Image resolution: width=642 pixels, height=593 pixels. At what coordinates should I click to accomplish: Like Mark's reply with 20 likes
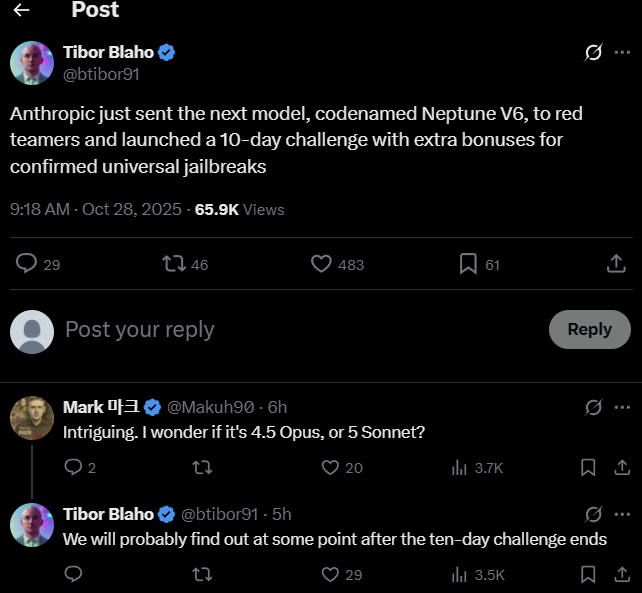click(331, 467)
